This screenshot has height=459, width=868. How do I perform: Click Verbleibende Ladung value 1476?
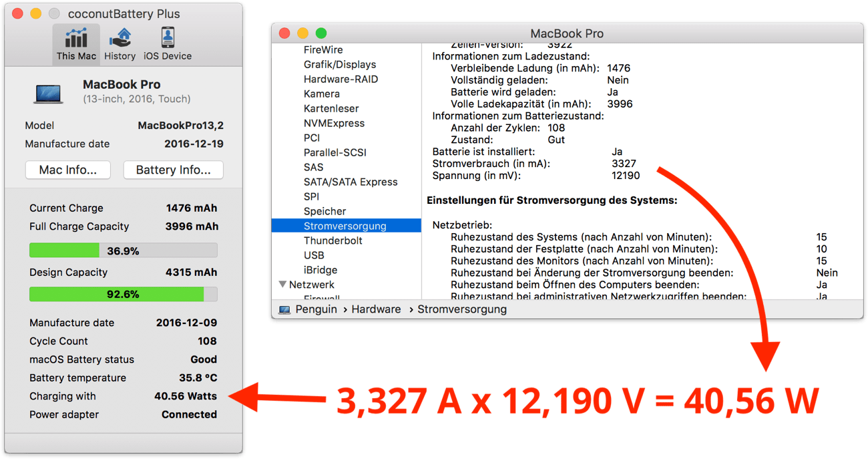[618, 68]
